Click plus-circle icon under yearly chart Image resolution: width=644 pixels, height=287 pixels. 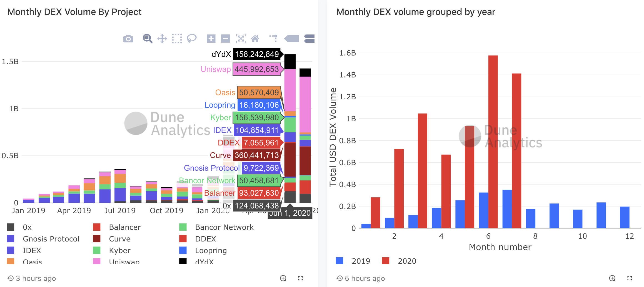point(612,278)
